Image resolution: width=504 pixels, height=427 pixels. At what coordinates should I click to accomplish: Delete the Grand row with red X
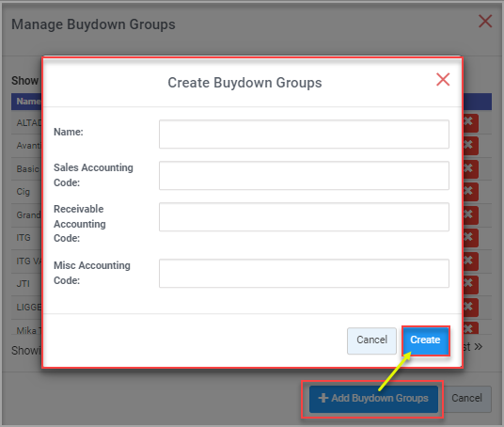pos(470,215)
